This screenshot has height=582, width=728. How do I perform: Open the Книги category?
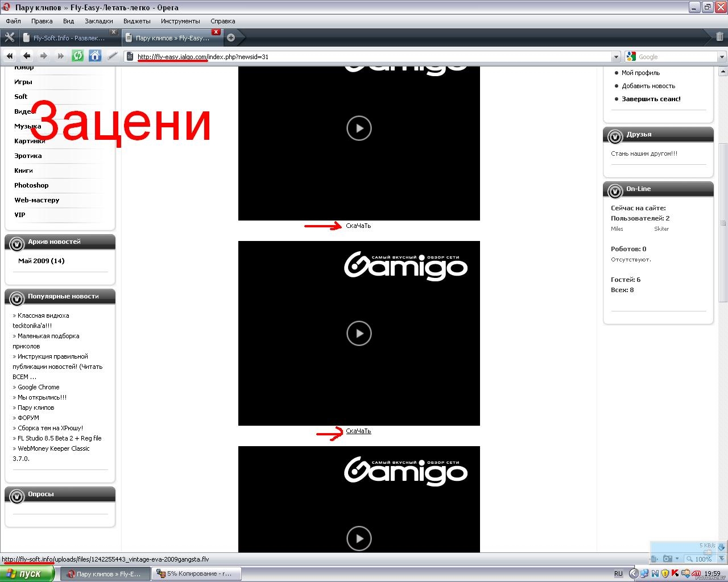tap(24, 171)
